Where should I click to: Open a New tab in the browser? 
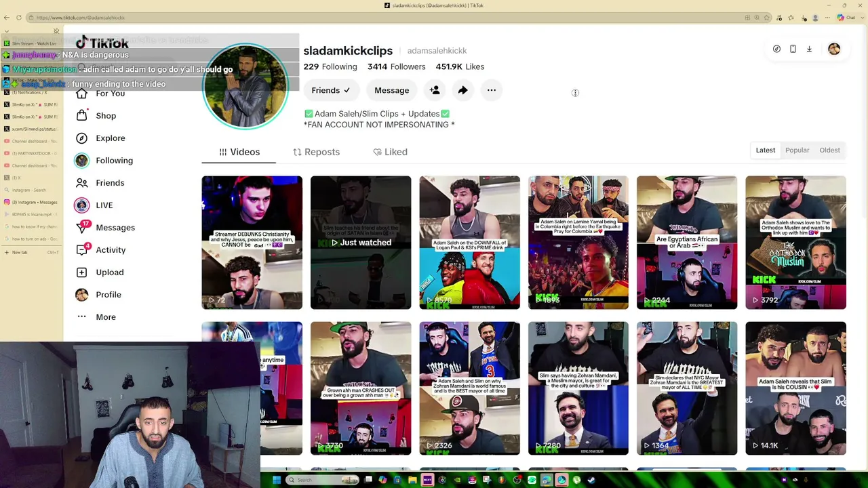pos(31,252)
